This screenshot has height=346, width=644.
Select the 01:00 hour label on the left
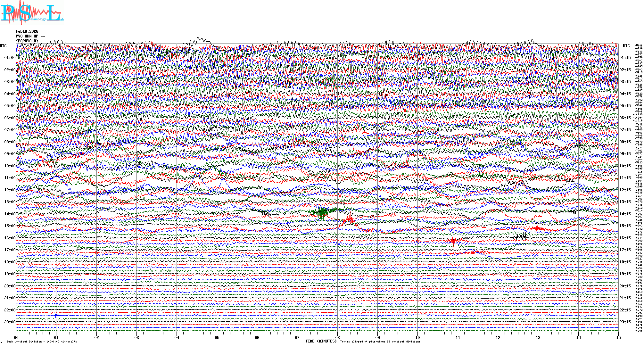10,58
